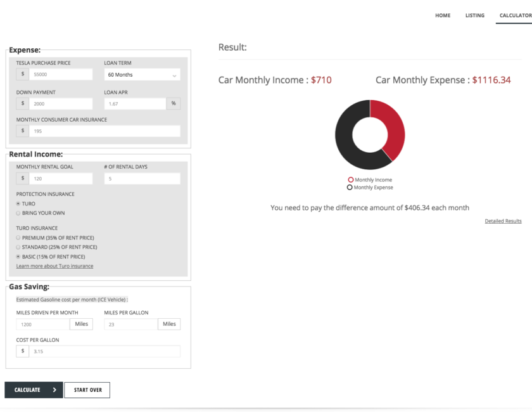Click the dollar icon beside Down Payment
This screenshot has height=412, width=532.
(x=23, y=103)
